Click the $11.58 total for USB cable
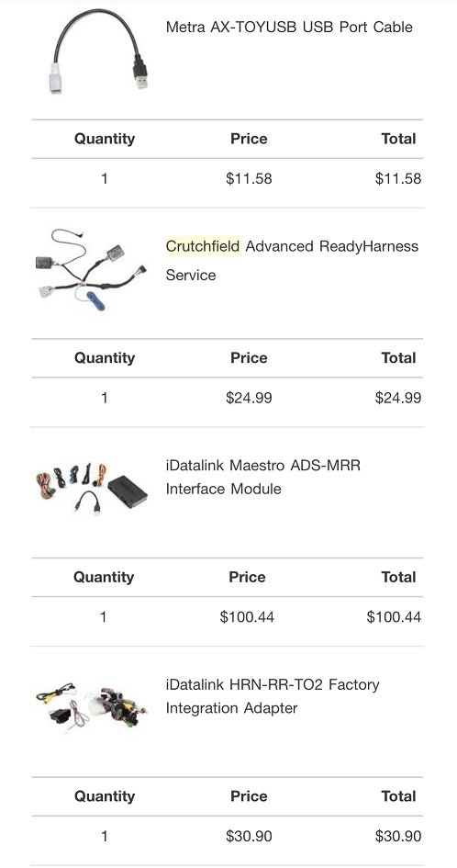The width and height of the screenshot is (457, 868). (x=397, y=179)
